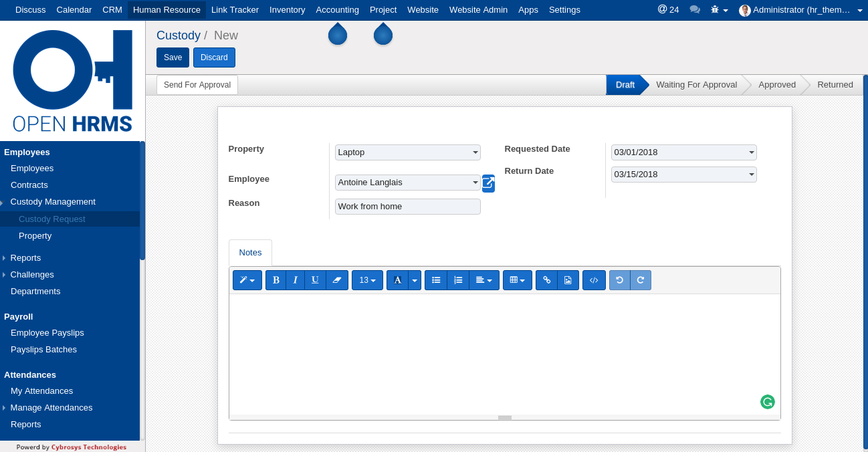Open the Requested Date picker dropdown
This screenshot has height=452, width=868.
683,152
